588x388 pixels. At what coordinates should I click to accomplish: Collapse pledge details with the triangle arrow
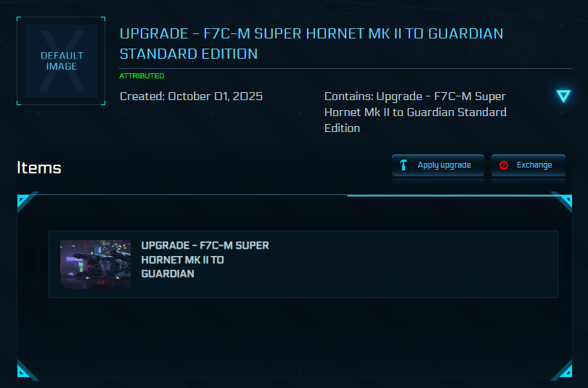pos(563,96)
